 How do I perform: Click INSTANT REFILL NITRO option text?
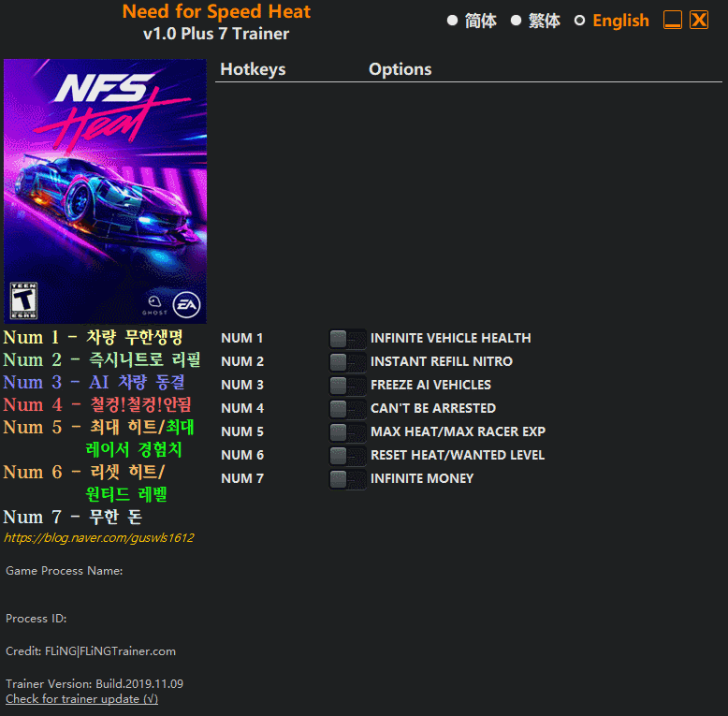pyautogui.click(x=442, y=361)
